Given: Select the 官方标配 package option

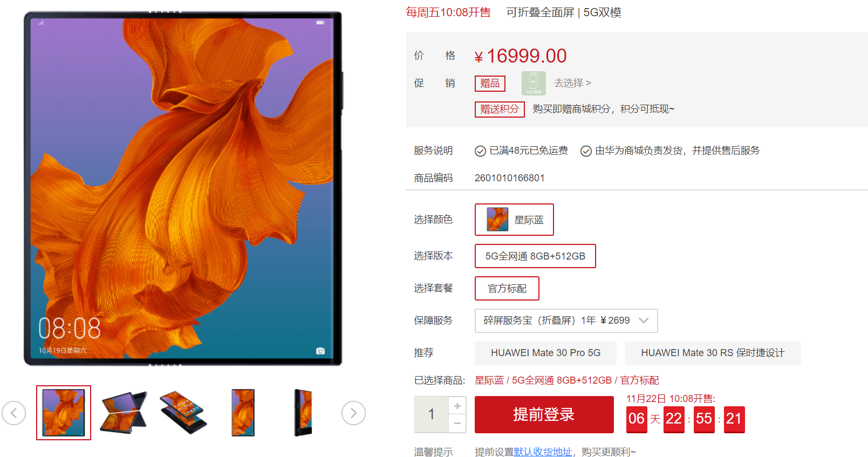Looking at the screenshot, I should coord(507,288).
